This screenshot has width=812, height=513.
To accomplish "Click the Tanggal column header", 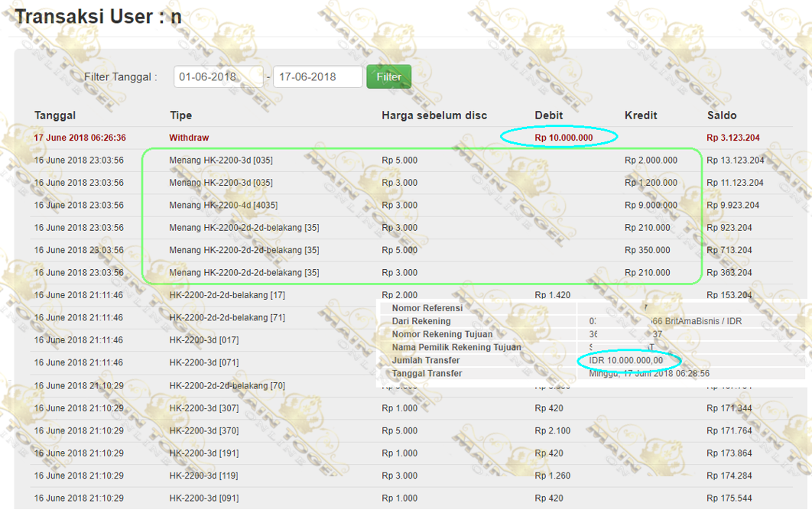I will pyautogui.click(x=55, y=115).
